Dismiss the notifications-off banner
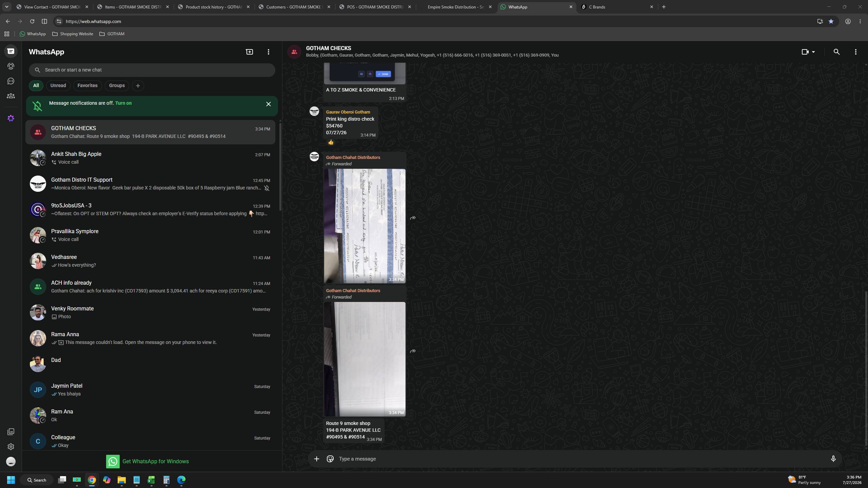This screenshot has width=868, height=488. 268,104
